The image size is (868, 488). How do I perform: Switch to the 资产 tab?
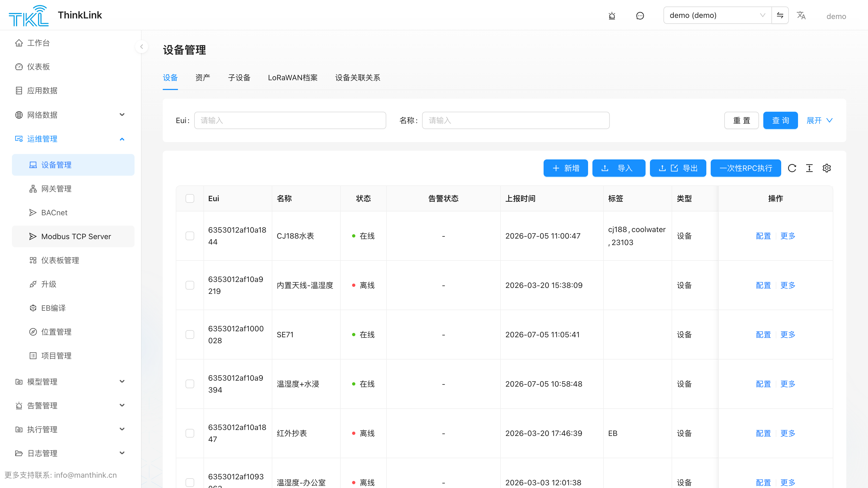tap(203, 78)
